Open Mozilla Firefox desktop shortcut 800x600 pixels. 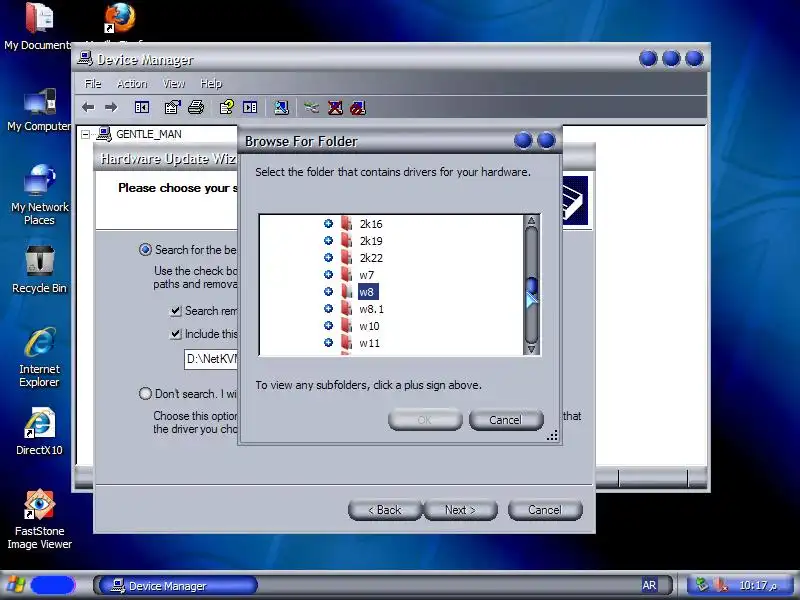[x=120, y=18]
